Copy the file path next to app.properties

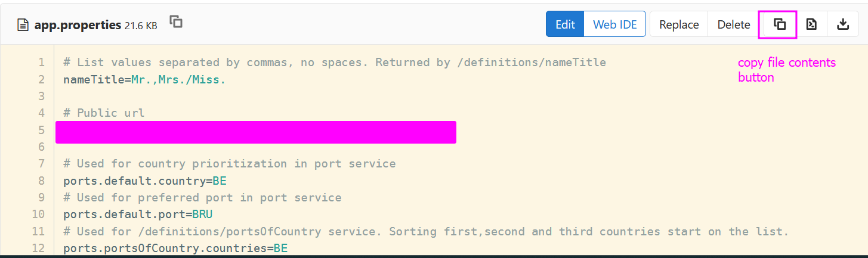(x=175, y=22)
